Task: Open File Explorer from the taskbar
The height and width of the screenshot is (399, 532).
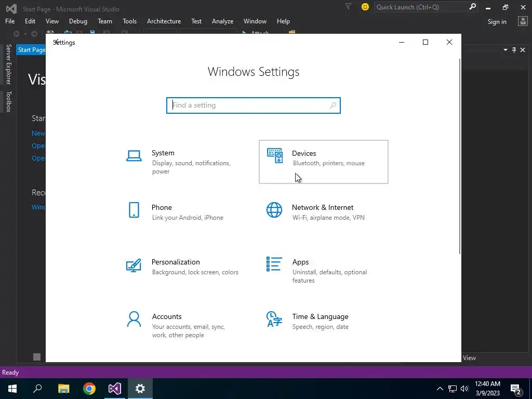Action: tap(63, 389)
